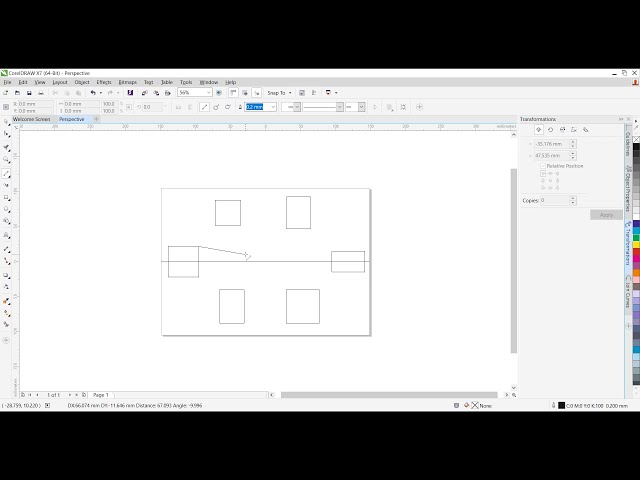Open the Position tab in Transformations docker
The width and height of the screenshot is (640, 480).
point(538,130)
